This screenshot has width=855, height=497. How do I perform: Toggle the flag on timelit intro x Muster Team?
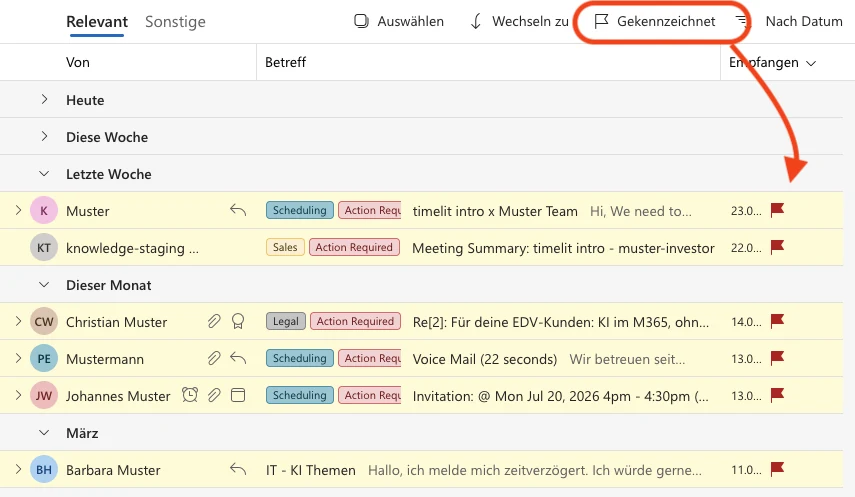click(777, 210)
